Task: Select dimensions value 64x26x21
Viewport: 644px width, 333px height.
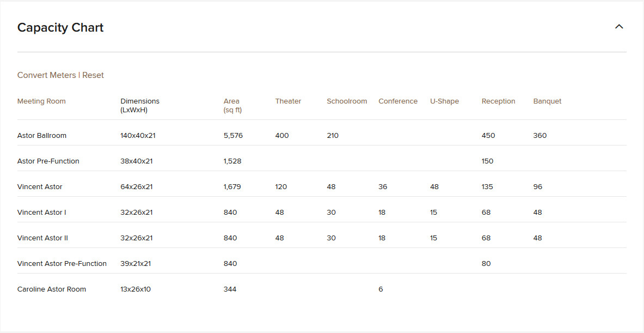Action: tap(136, 186)
